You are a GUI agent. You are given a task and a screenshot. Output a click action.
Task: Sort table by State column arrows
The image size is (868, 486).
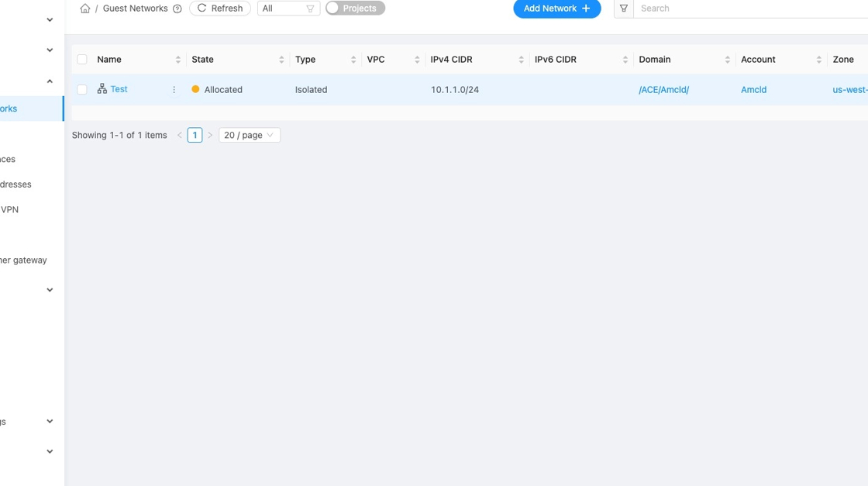281,60
